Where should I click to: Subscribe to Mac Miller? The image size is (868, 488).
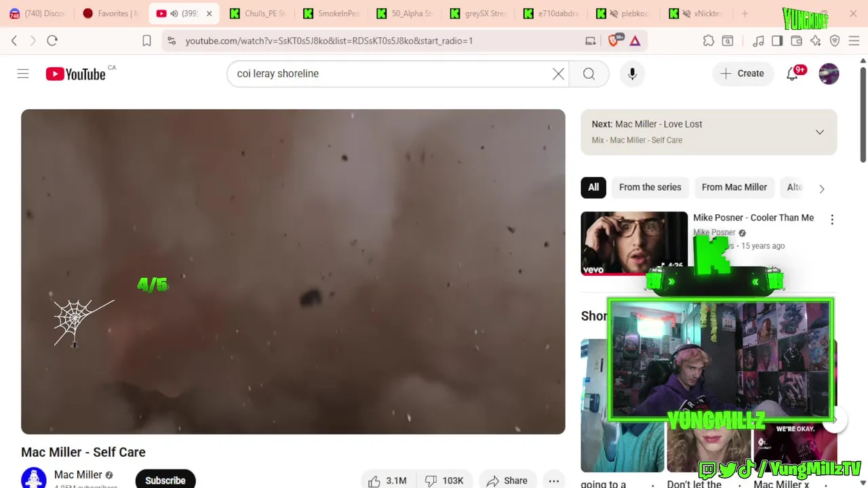pos(165,479)
